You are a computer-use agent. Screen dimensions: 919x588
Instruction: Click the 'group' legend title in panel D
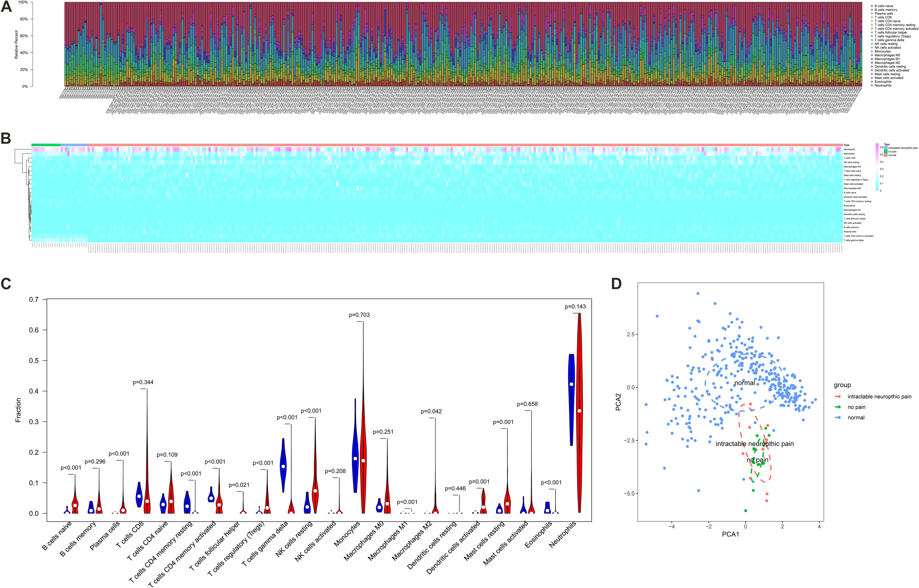(x=842, y=385)
